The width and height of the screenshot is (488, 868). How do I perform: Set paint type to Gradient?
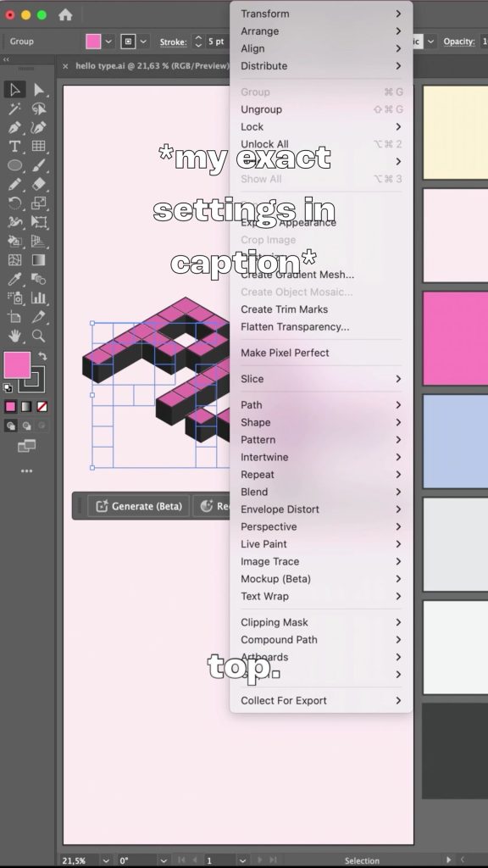pyautogui.click(x=26, y=407)
